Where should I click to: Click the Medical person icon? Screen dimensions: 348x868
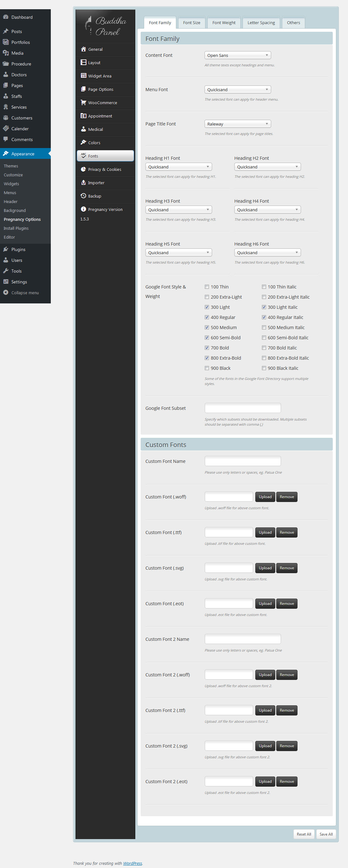83,129
